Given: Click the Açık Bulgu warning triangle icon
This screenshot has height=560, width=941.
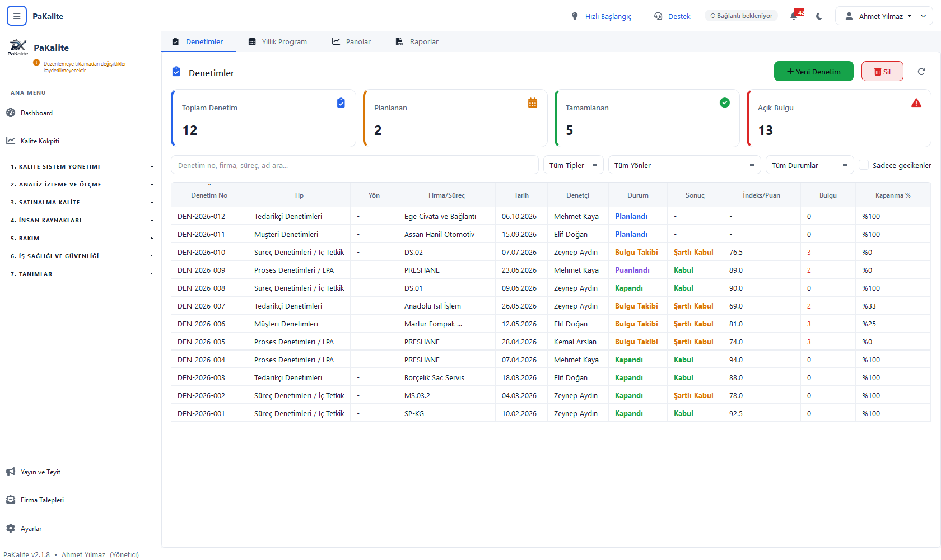Looking at the screenshot, I should tap(916, 103).
